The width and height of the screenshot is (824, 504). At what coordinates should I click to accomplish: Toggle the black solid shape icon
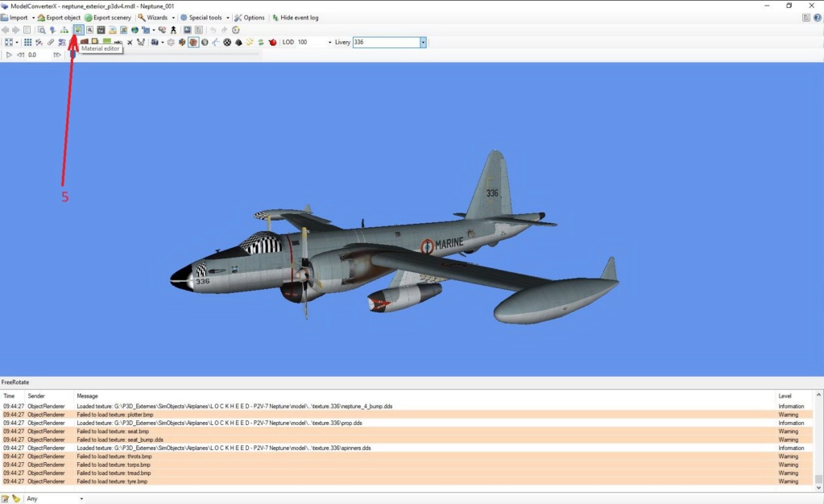pyautogui.click(x=238, y=42)
